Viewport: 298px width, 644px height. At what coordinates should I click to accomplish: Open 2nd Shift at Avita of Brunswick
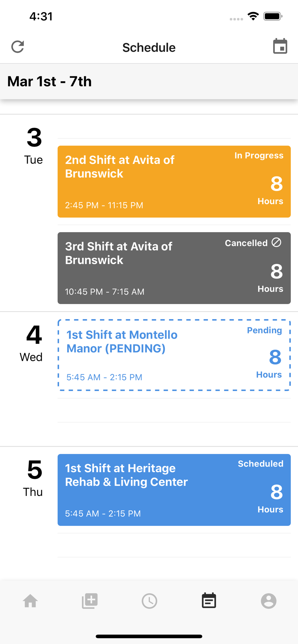(x=174, y=182)
